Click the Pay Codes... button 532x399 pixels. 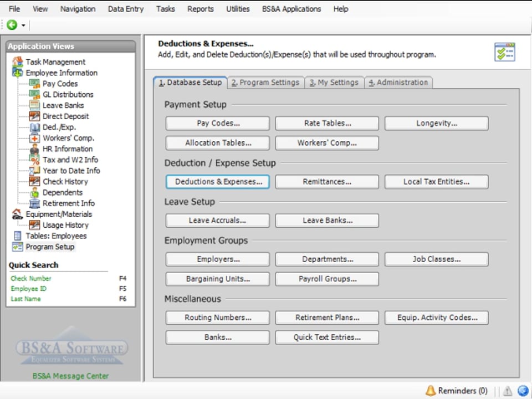coord(218,123)
